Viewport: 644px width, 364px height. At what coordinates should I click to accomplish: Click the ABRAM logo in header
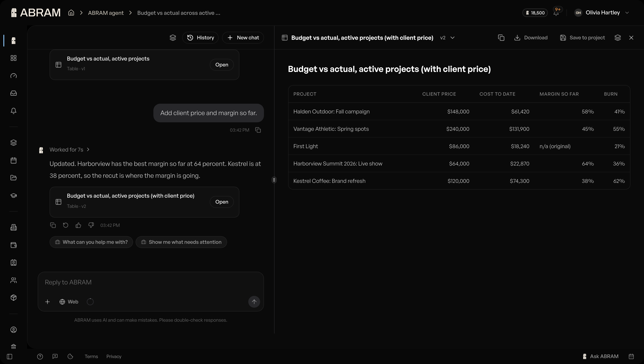point(36,12)
